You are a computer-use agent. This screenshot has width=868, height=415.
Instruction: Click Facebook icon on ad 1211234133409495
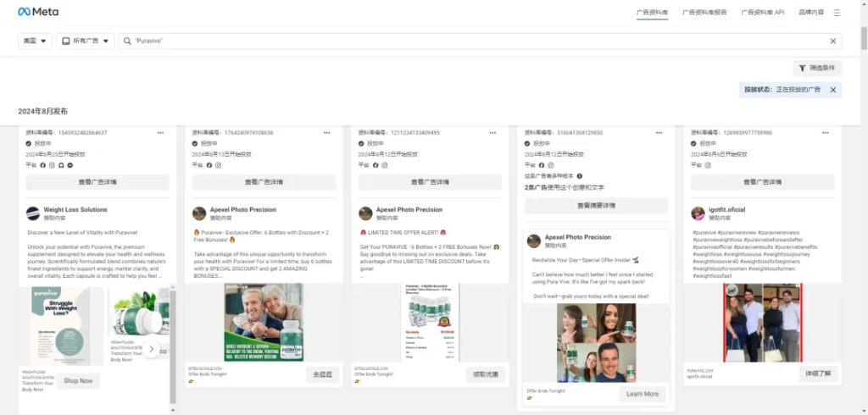click(376, 165)
